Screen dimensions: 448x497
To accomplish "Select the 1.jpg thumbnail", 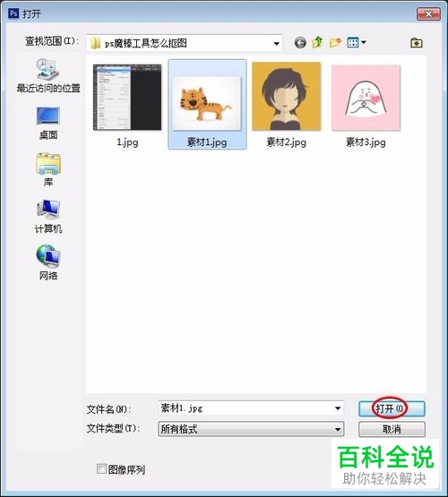I will (x=127, y=98).
